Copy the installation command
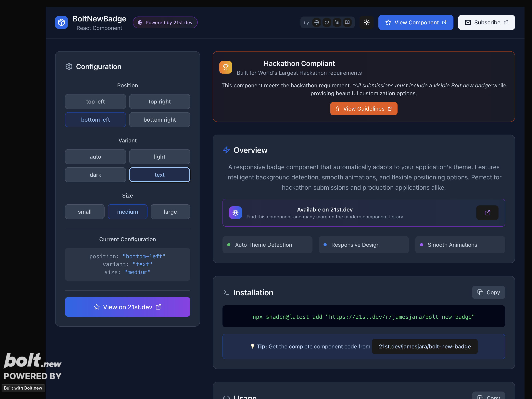The height and width of the screenshot is (399, 532). pos(488,292)
